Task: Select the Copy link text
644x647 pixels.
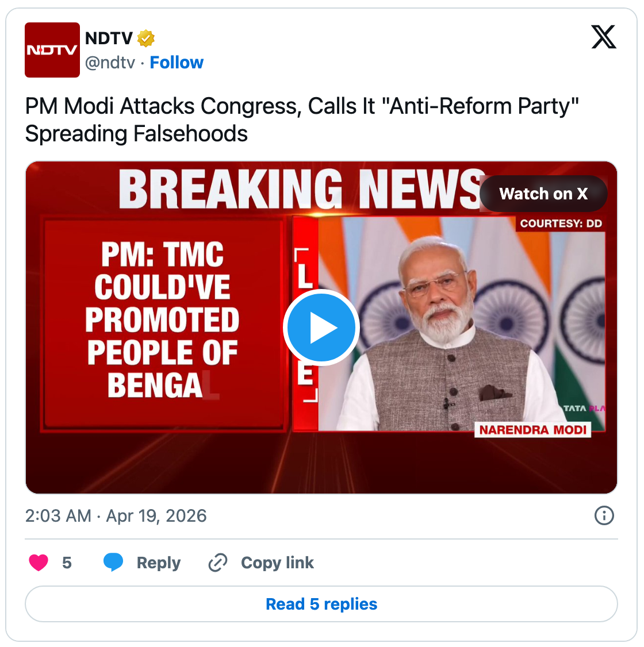Action: [277, 563]
